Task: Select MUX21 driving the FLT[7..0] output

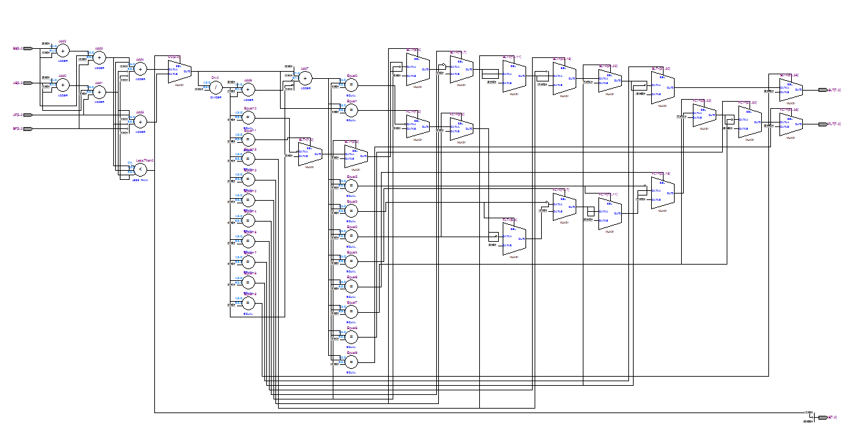Action: coord(791,124)
